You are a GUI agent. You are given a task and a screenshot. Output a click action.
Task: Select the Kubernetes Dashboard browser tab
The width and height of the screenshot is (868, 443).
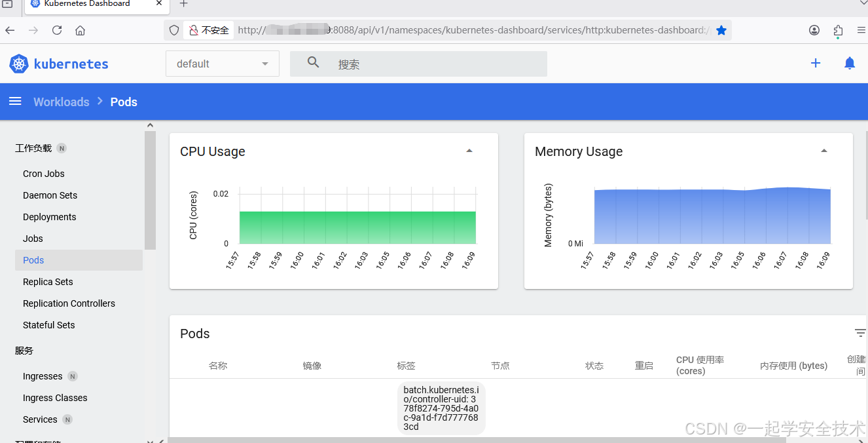click(96, 4)
